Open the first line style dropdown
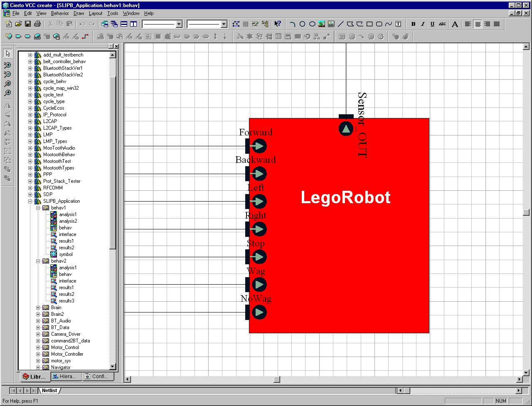Viewport: 532px width, 406px height. [x=179, y=24]
